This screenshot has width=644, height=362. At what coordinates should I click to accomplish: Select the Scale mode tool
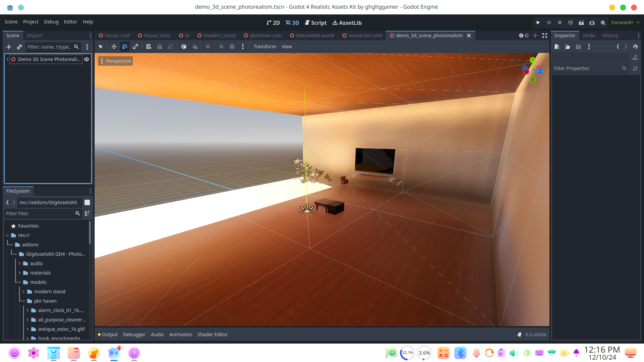pos(136,47)
